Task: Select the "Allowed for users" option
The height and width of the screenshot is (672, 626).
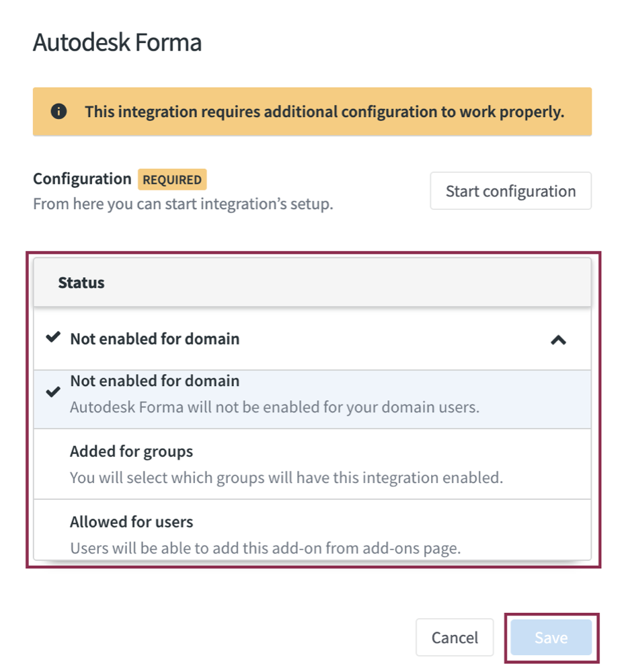Action: (130, 521)
